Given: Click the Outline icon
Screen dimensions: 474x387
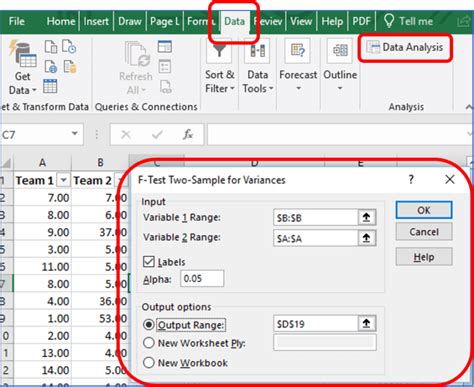Looking at the screenshot, I should [x=340, y=51].
